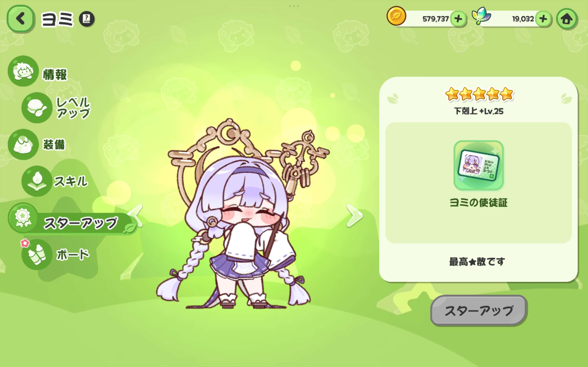Open the レベルアップ level up menu
Image resolution: width=588 pixels, height=367 pixels.
(x=56, y=107)
